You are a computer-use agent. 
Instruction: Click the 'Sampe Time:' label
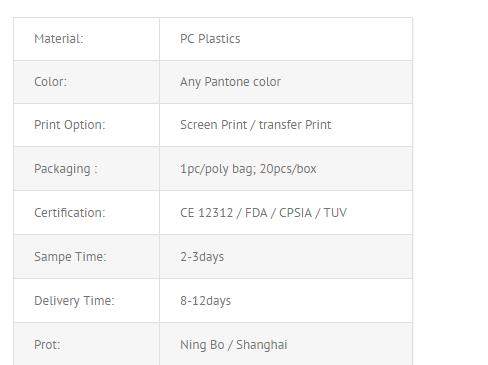pos(70,257)
